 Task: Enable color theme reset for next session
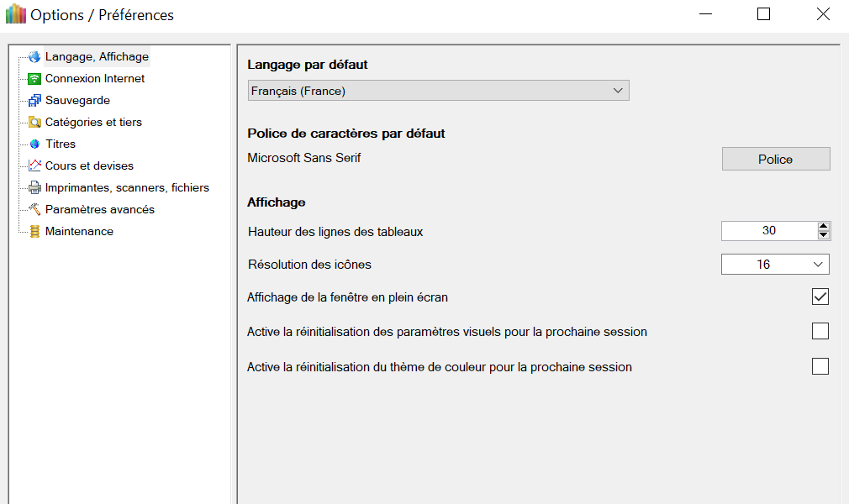[820, 366]
